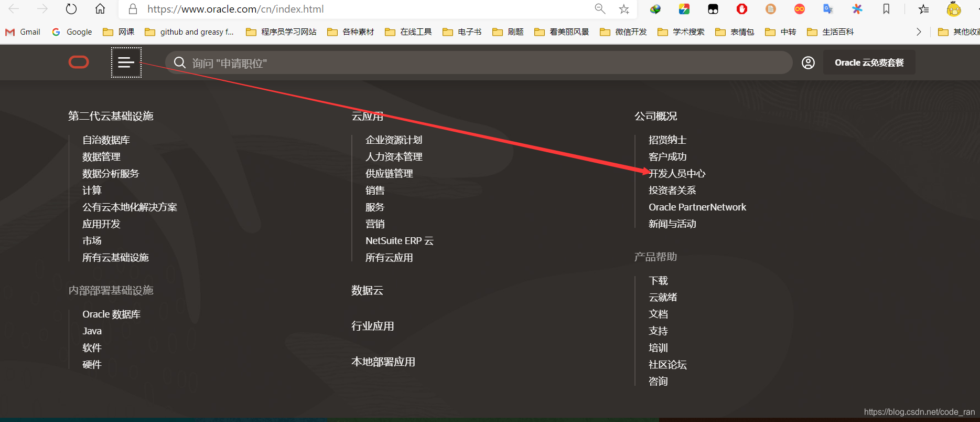
Task: Click the search magnifier icon in Oracle bar
Action: point(180,63)
